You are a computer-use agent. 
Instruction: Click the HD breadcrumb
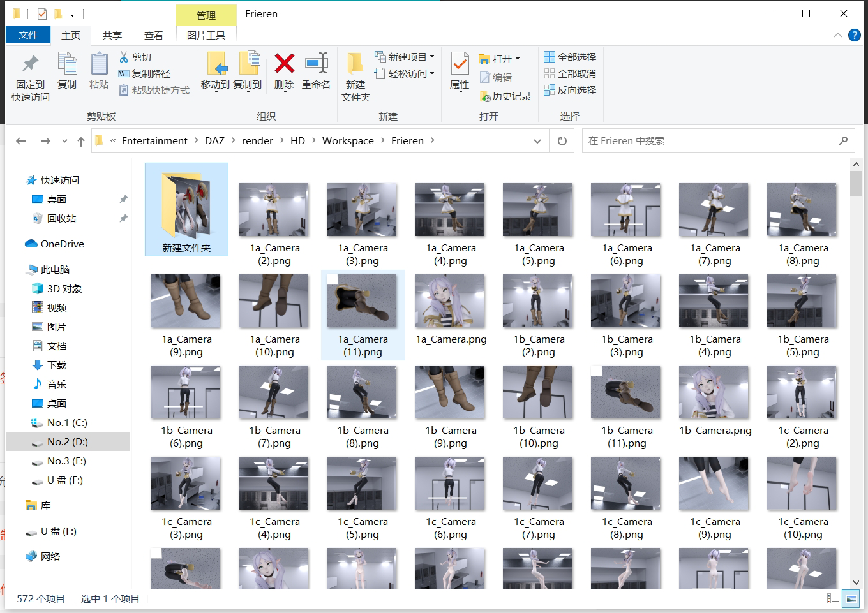pyautogui.click(x=297, y=141)
